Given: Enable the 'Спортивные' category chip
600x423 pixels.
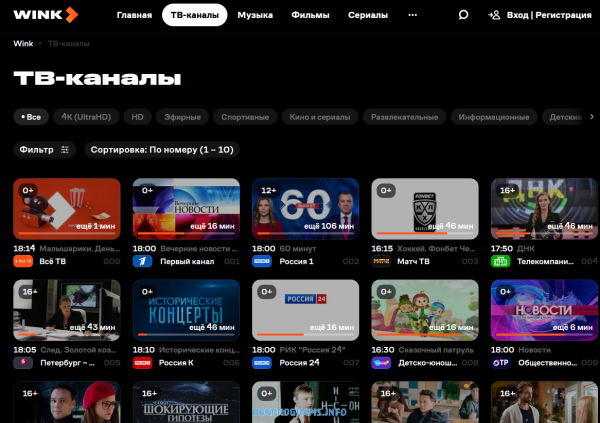Looking at the screenshot, I should tap(244, 117).
